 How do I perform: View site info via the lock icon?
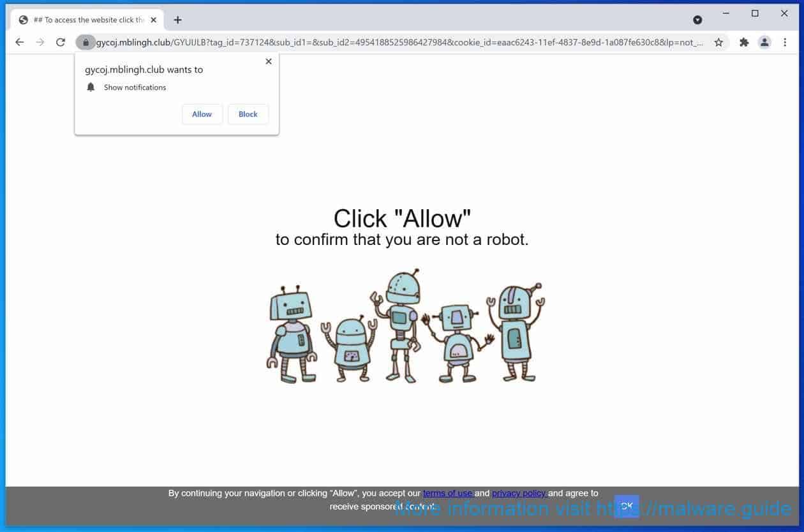click(86, 42)
